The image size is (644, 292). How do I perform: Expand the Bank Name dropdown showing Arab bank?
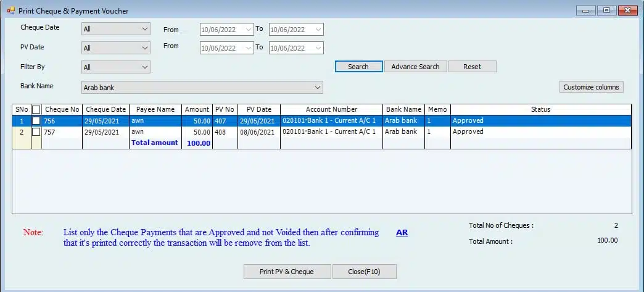coord(202,87)
